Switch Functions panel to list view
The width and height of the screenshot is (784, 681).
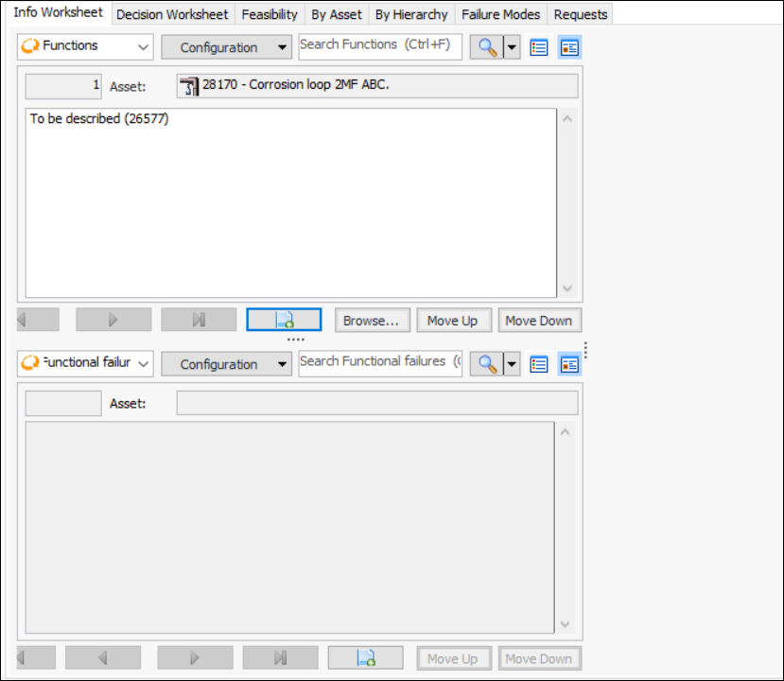tap(538, 48)
